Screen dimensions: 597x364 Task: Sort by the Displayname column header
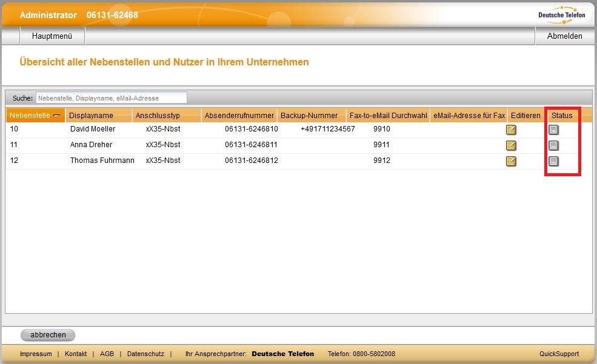(99, 115)
